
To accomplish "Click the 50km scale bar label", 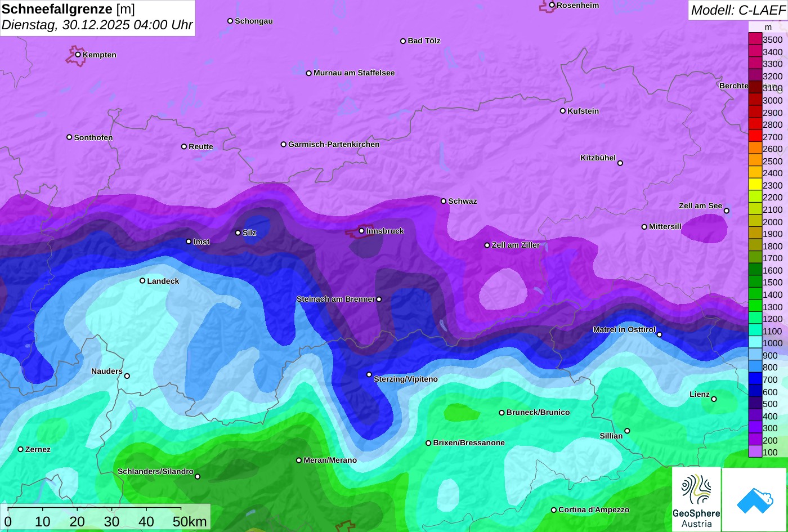I will click(190, 522).
